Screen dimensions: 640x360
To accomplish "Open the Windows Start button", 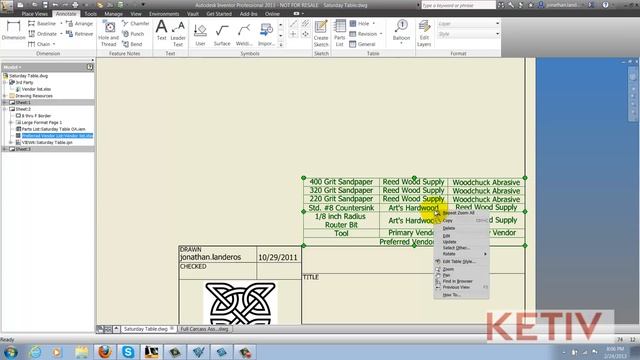I will [11, 352].
